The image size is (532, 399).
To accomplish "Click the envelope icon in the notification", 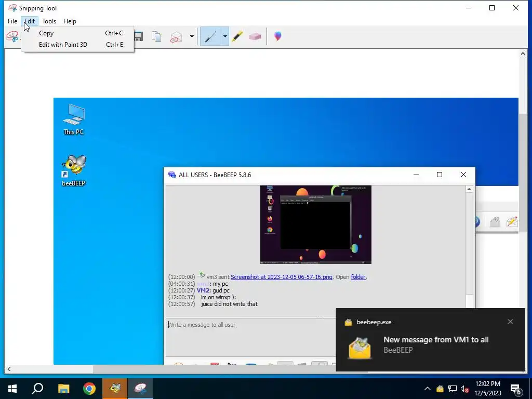I will click(360, 348).
